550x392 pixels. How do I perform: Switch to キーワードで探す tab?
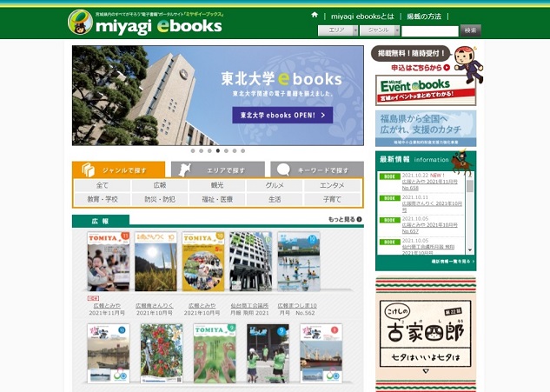click(x=317, y=169)
